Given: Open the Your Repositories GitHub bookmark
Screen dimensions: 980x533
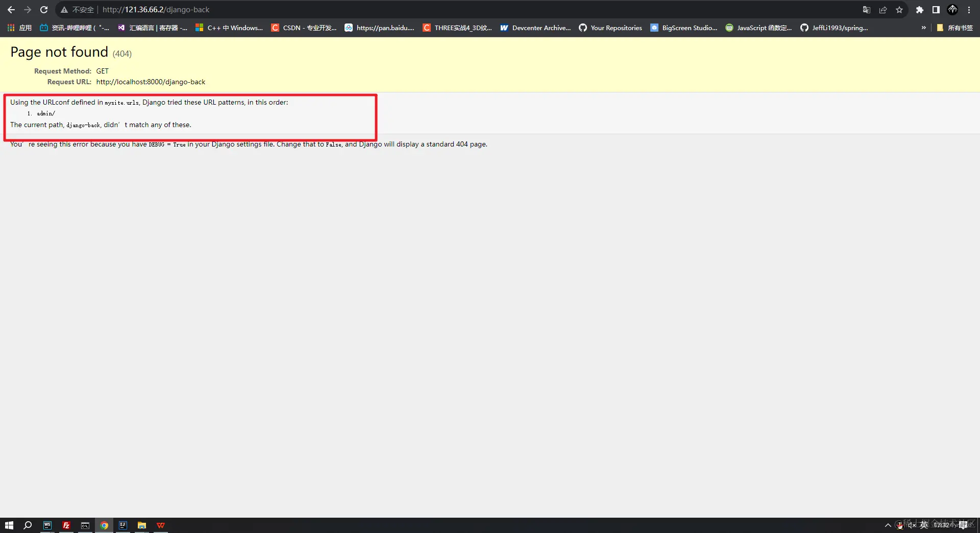Looking at the screenshot, I should [610, 28].
